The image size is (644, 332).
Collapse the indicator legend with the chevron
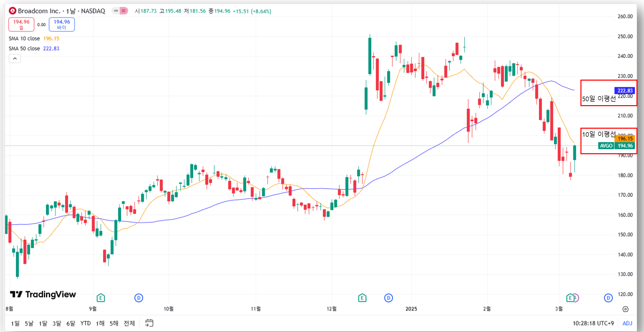click(x=15, y=59)
